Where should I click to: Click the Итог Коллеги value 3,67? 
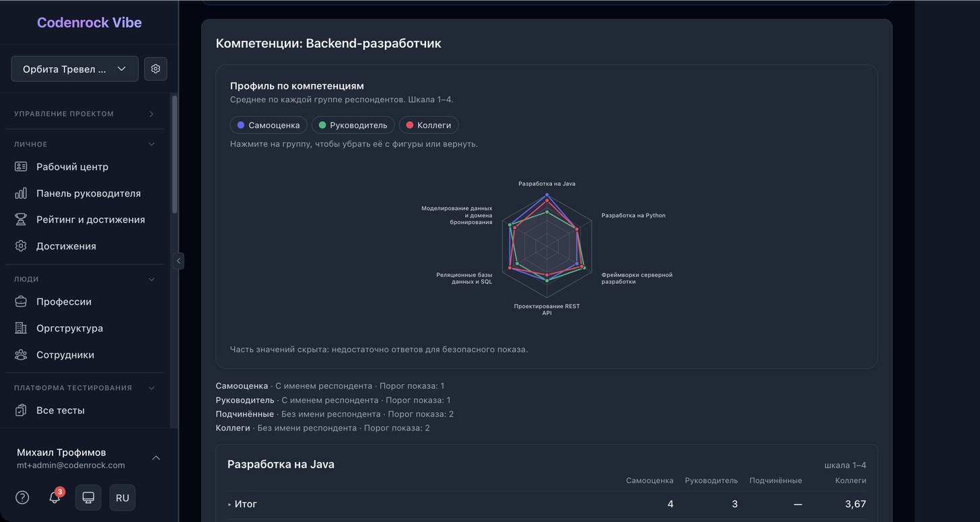point(855,504)
